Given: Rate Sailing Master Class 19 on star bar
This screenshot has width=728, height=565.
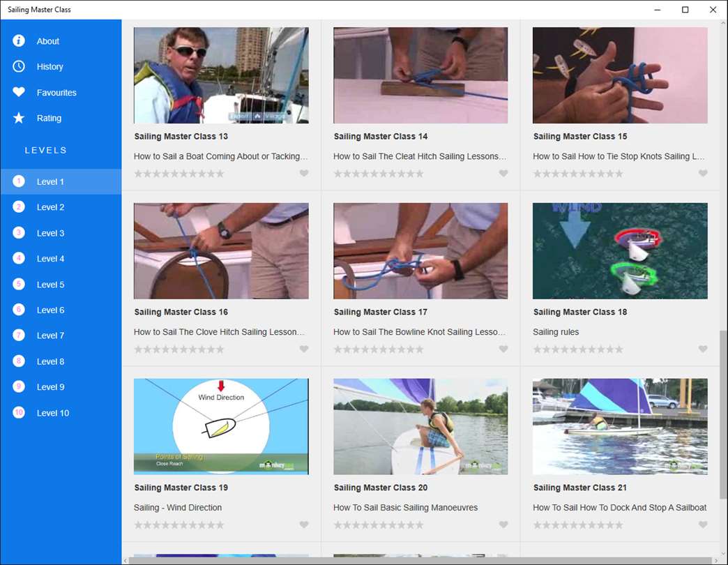Looking at the screenshot, I should click(x=179, y=525).
